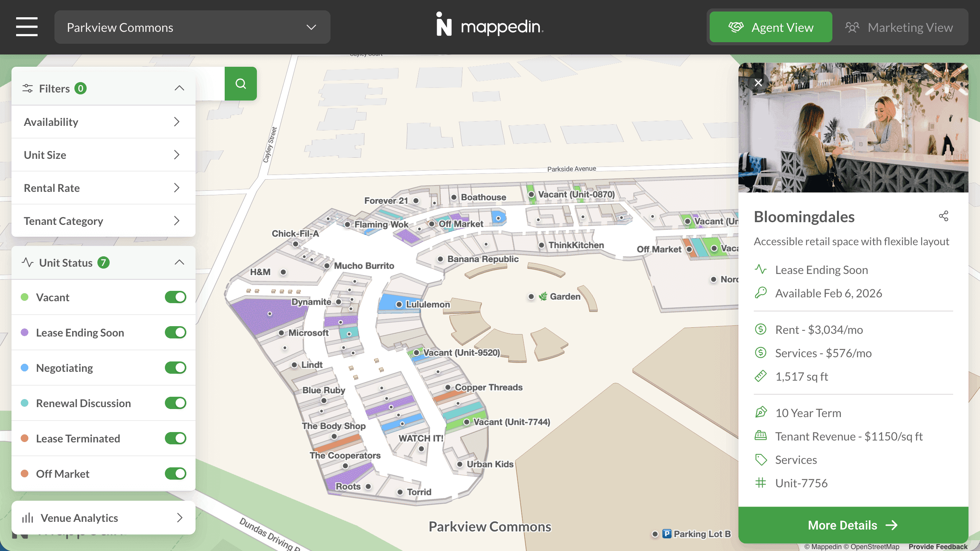Screen dimensions: 980x551
Task: Select the Vacant (Unit-7744) marker
Action: (467, 422)
